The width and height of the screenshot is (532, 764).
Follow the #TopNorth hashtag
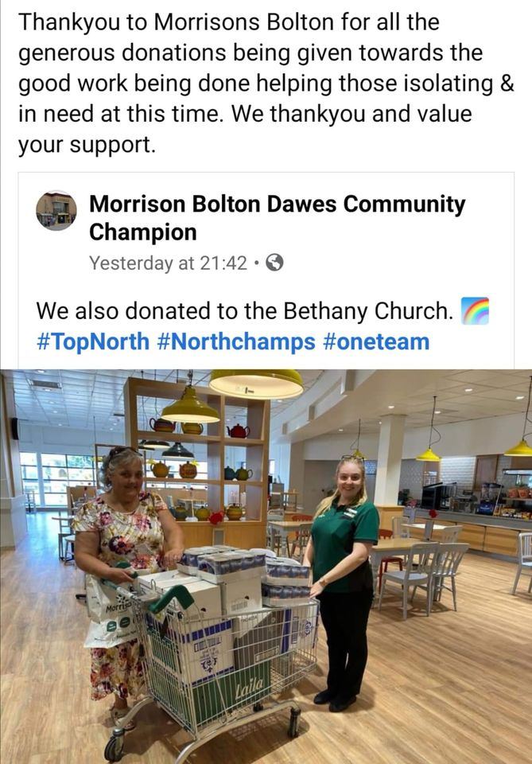coord(92,341)
